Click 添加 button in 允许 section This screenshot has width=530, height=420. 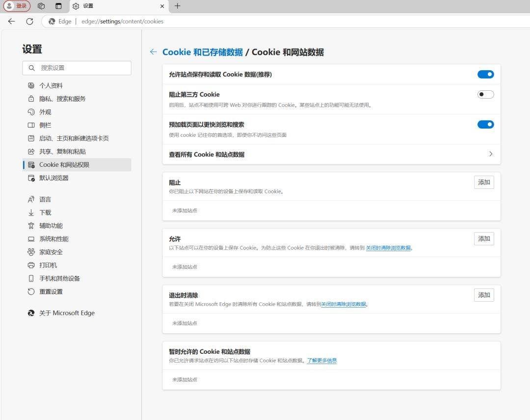(x=484, y=238)
